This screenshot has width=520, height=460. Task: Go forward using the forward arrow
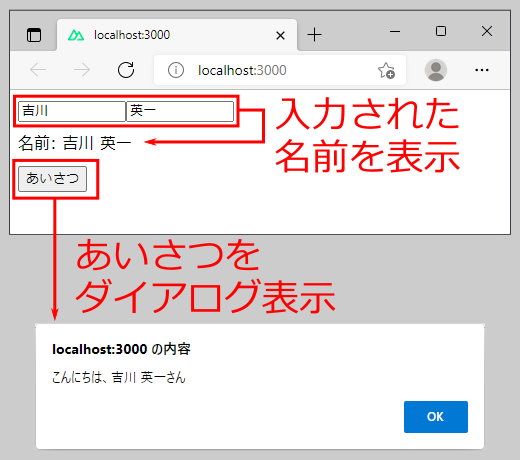[82, 70]
